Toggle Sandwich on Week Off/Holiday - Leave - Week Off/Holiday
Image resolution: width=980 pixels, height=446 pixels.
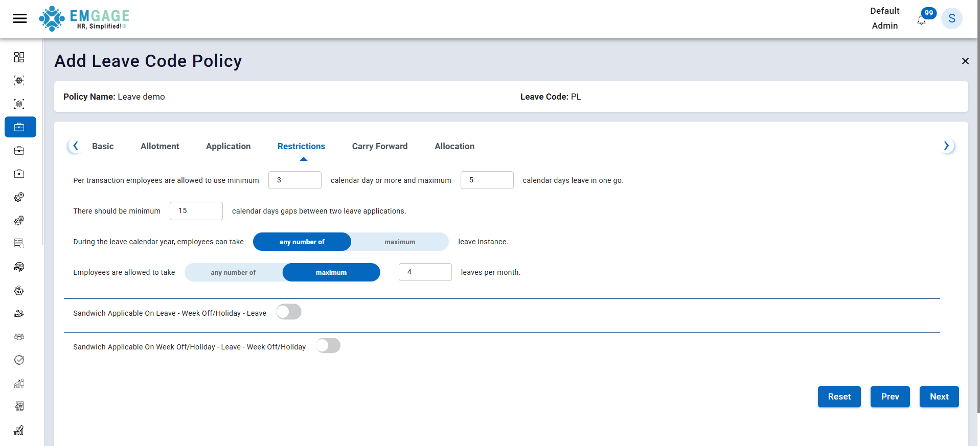tap(328, 346)
